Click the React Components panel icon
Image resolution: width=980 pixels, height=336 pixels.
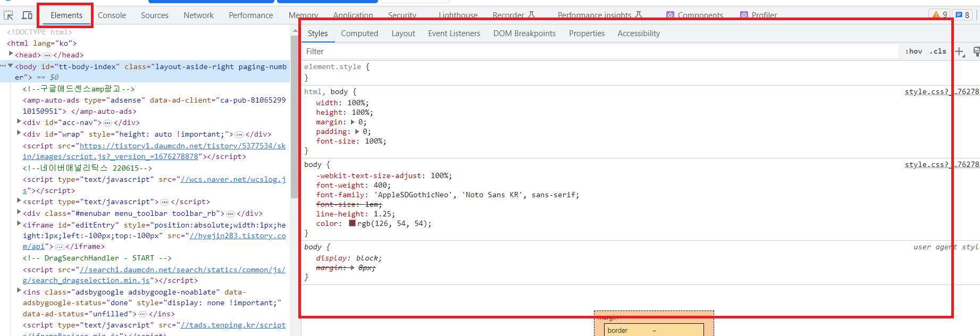pyautogui.click(x=671, y=15)
